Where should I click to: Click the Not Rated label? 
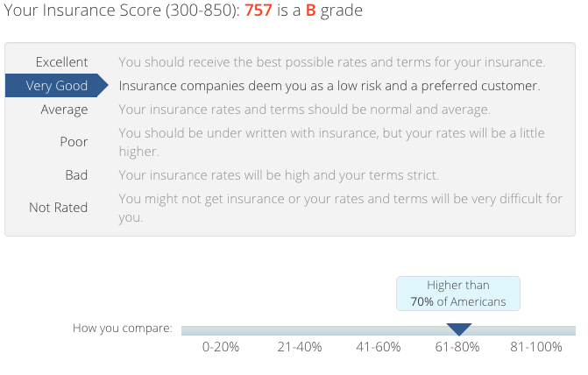click(58, 208)
